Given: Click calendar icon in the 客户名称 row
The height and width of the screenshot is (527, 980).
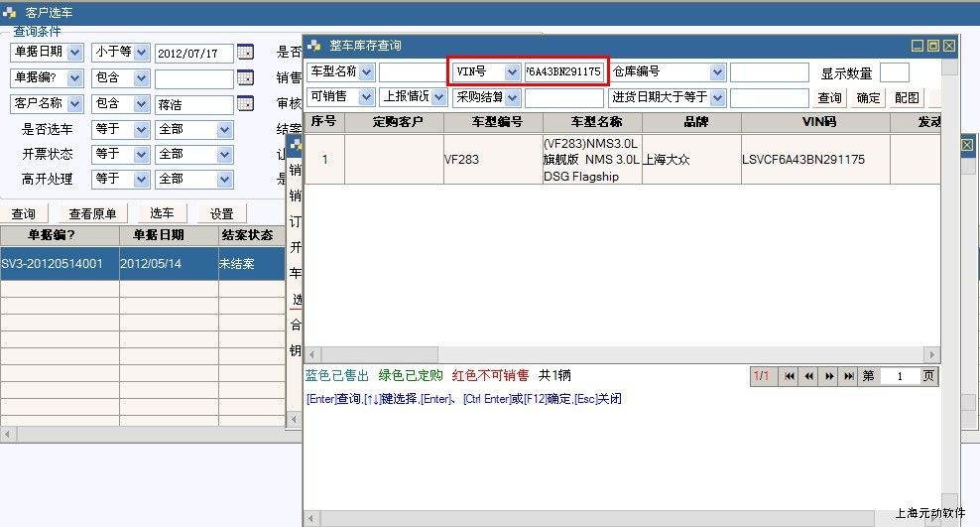Looking at the screenshot, I should click(245, 104).
